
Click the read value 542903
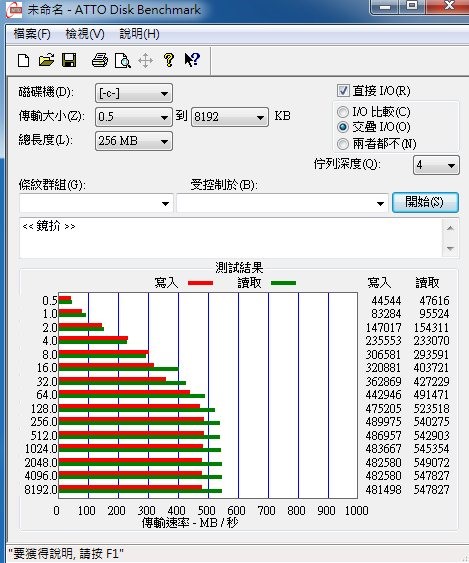tap(431, 436)
